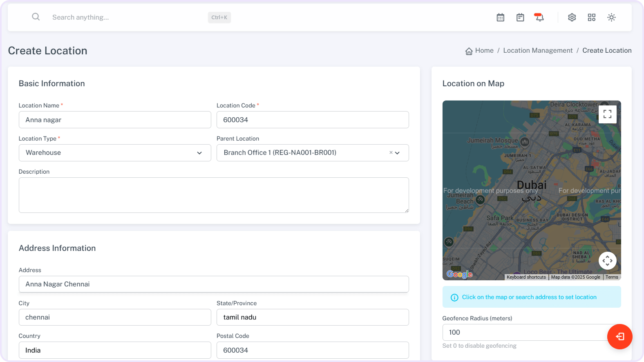
Task: Open the Parent Location dropdown arrow
Action: pyautogui.click(x=398, y=153)
